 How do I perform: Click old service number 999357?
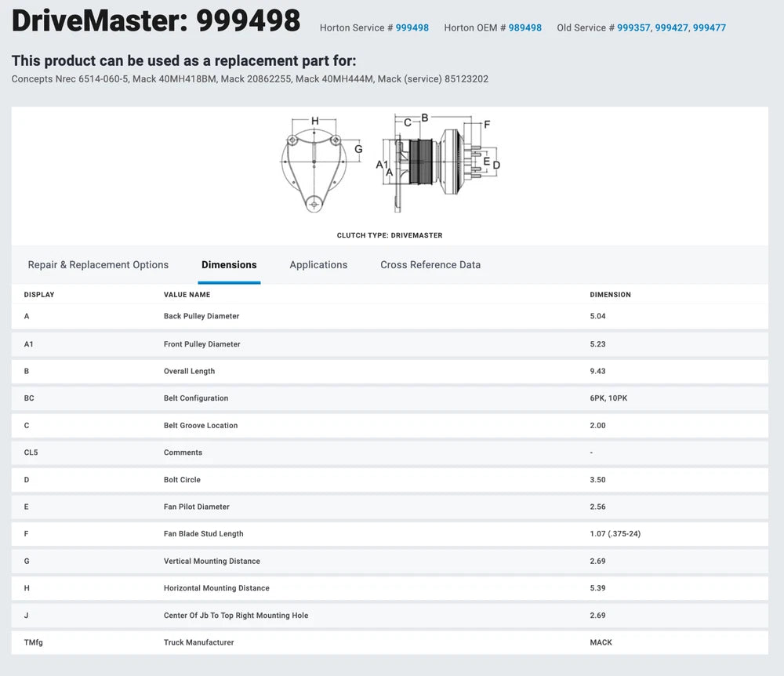click(x=633, y=27)
